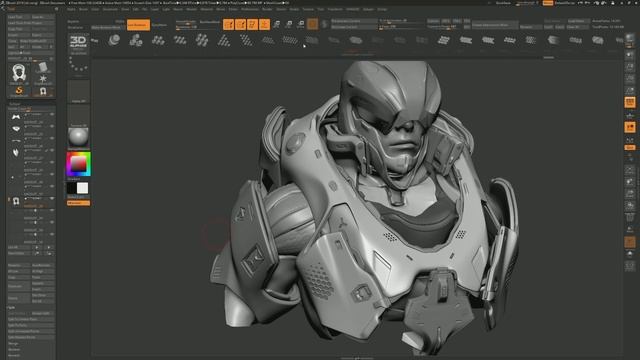Collapse the Split section header

11,307
